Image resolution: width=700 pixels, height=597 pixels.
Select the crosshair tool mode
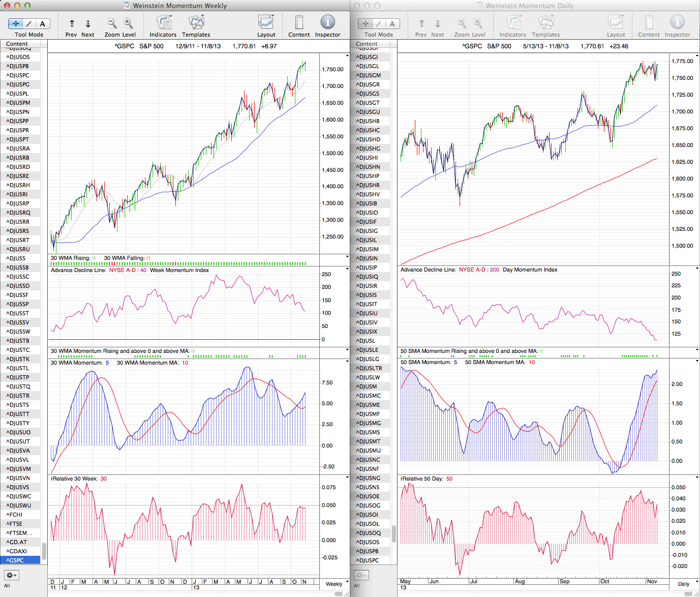16,23
